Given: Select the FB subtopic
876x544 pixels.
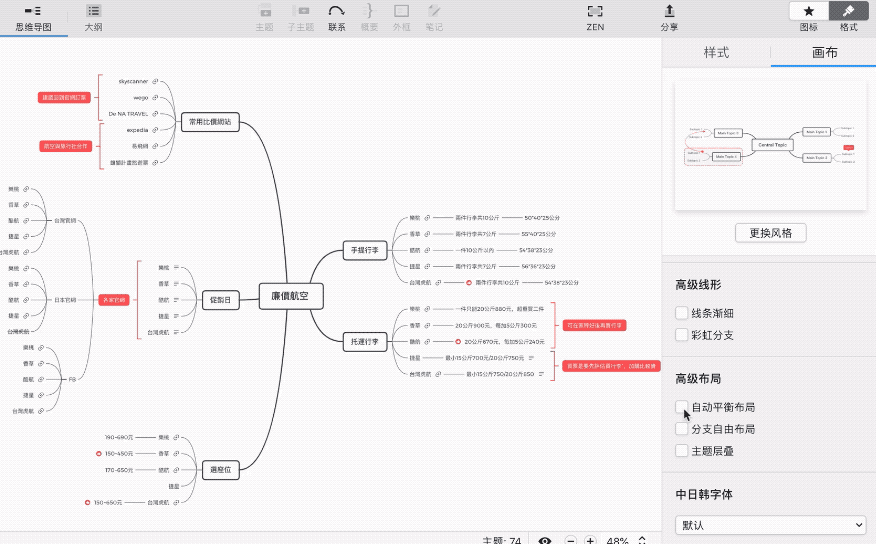Looking at the screenshot, I should click(72, 379).
